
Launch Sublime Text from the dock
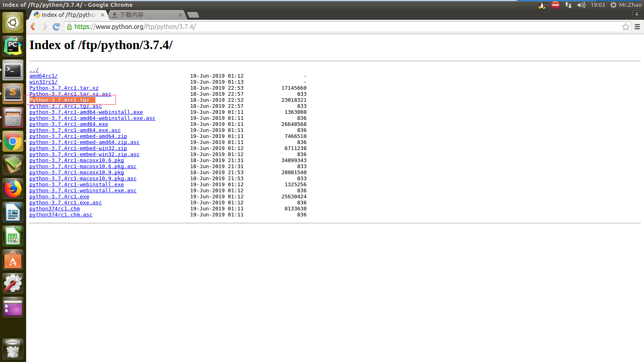click(x=13, y=94)
